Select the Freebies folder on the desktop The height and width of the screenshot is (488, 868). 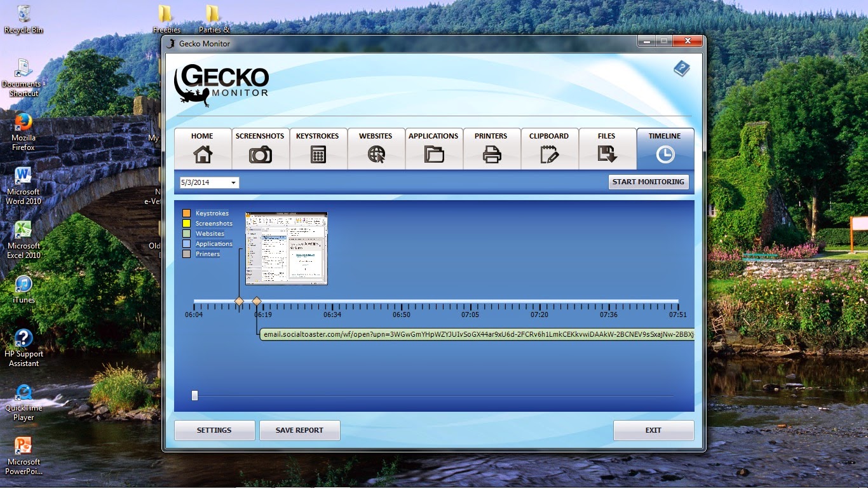(166, 19)
